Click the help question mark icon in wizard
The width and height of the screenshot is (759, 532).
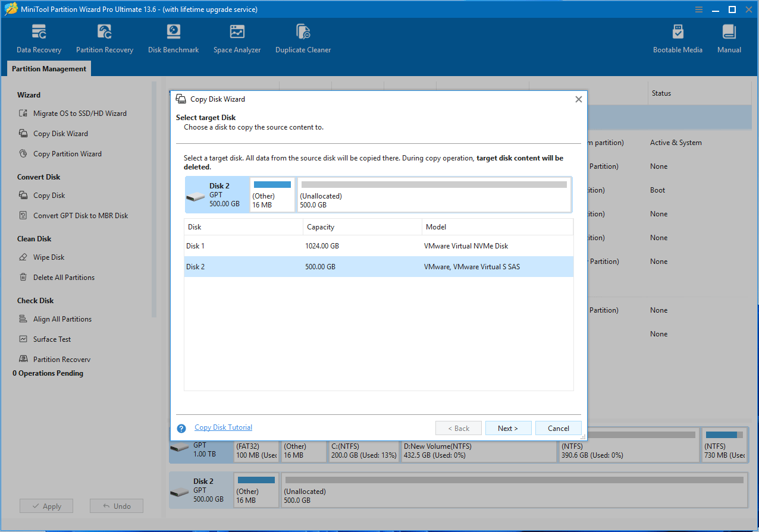(x=181, y=429)
